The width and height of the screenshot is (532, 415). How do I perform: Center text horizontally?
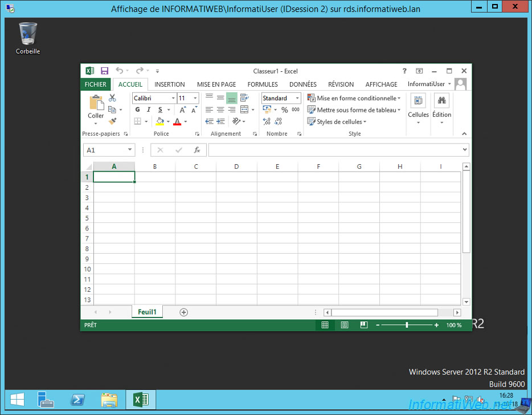point(220,109)
